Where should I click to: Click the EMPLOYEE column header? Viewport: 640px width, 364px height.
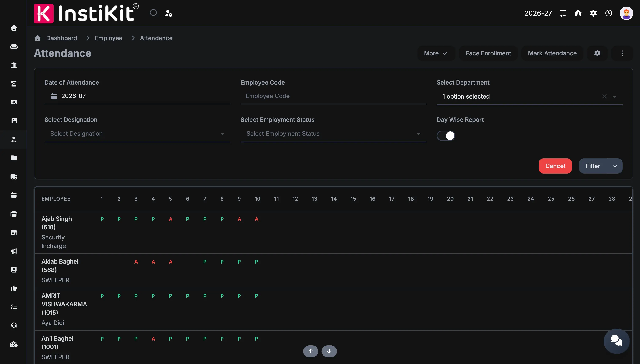tap(56, 199)
